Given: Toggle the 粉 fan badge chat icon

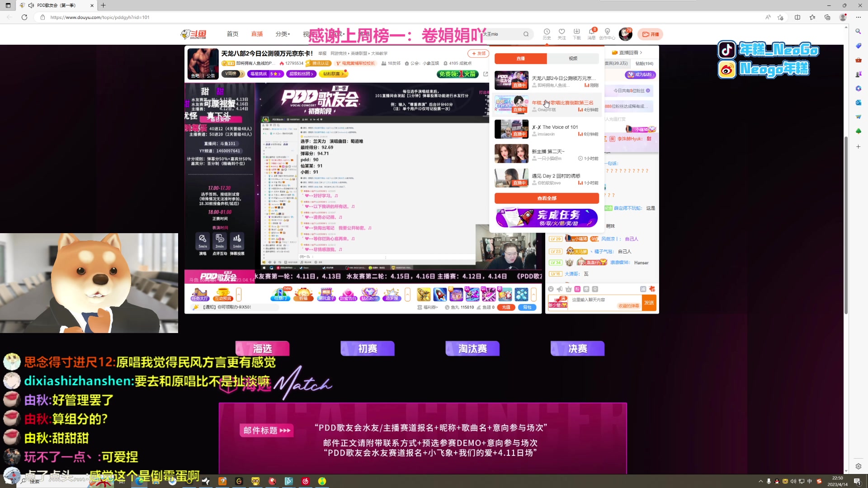Looking at the screenshot, I should pyautogui.click(x=577, y=289).
